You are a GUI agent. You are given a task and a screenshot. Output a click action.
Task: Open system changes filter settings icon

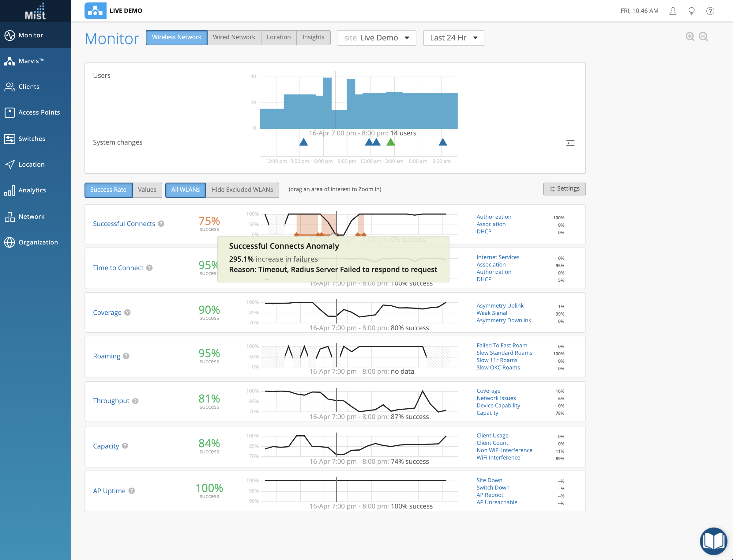pyautogui.click(x=570, y=143)
